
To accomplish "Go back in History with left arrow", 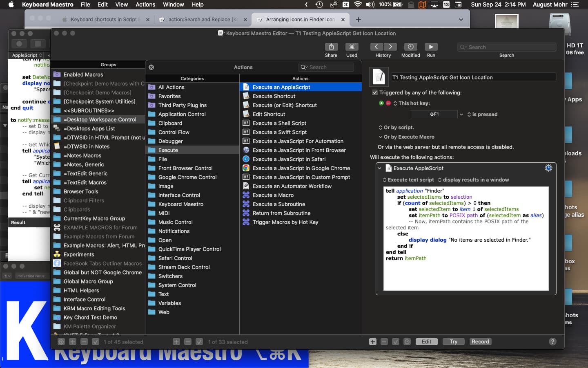I will tap(376, 47).
